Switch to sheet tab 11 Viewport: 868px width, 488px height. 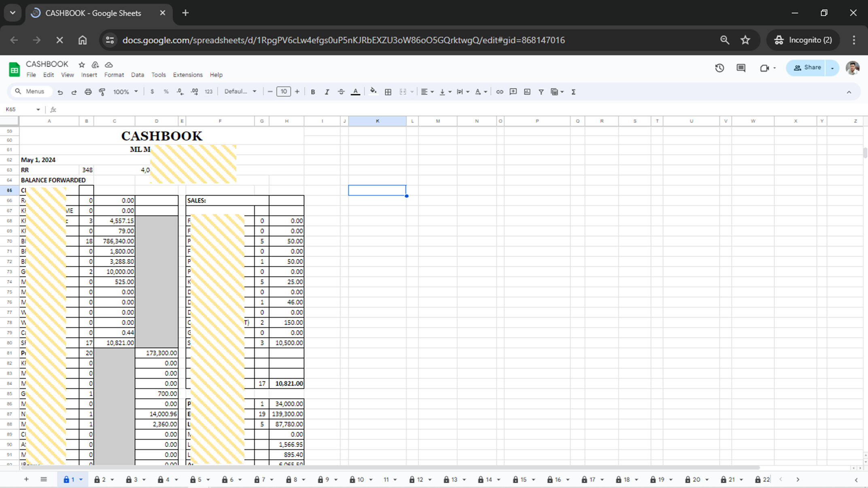click(x=386, y=480)
